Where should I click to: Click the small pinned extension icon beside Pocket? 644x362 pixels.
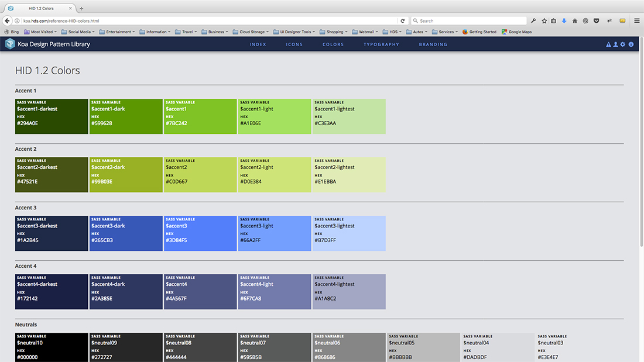click(x=609, y=20)
